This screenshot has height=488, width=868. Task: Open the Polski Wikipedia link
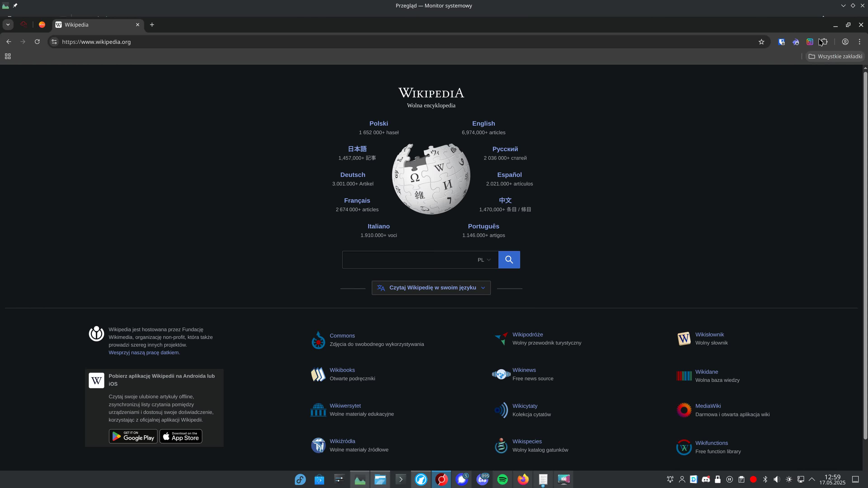coord(378,124)
